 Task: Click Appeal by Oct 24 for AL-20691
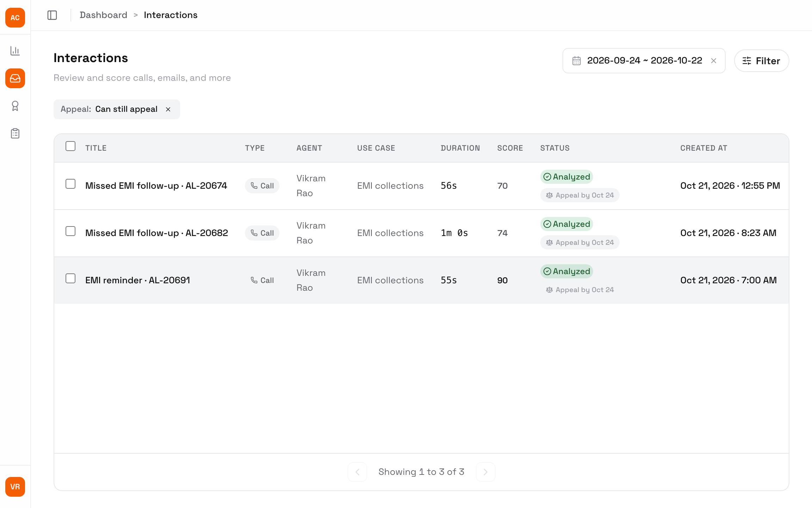coord(580,290)
